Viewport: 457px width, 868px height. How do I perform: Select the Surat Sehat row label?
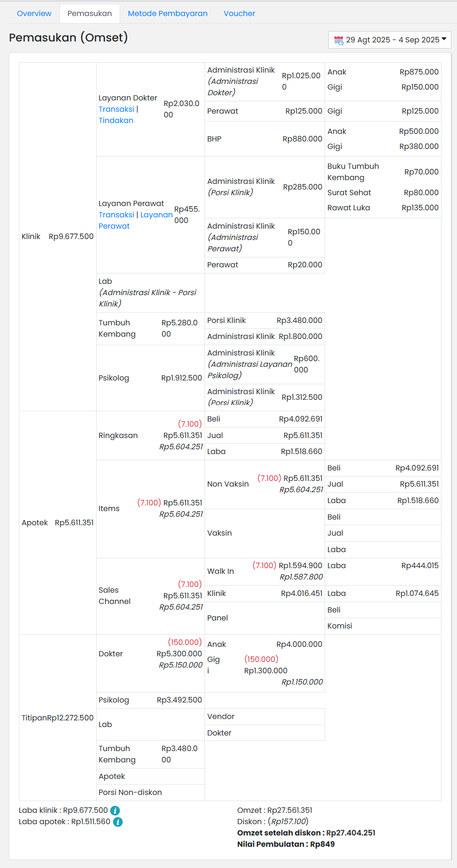[x=349, y=192]
